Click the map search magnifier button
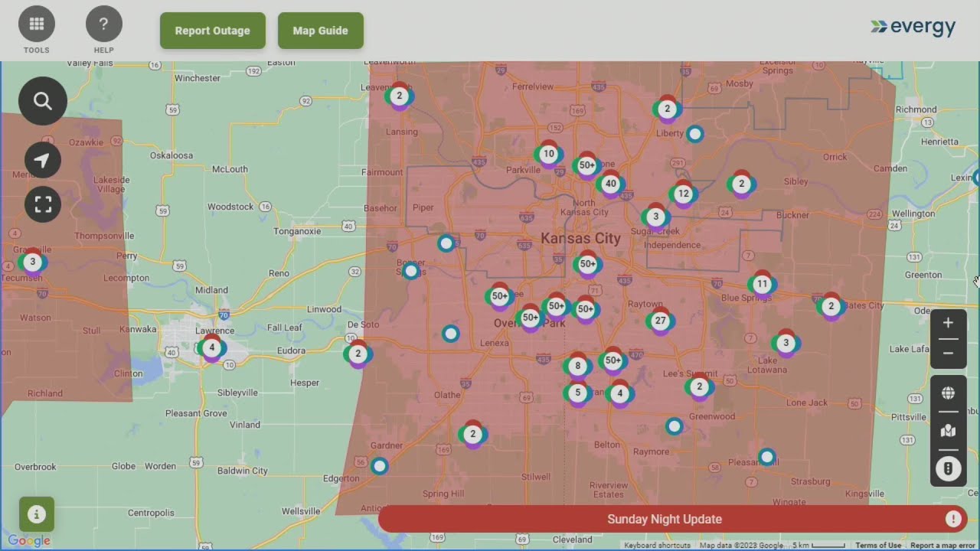 43,101
